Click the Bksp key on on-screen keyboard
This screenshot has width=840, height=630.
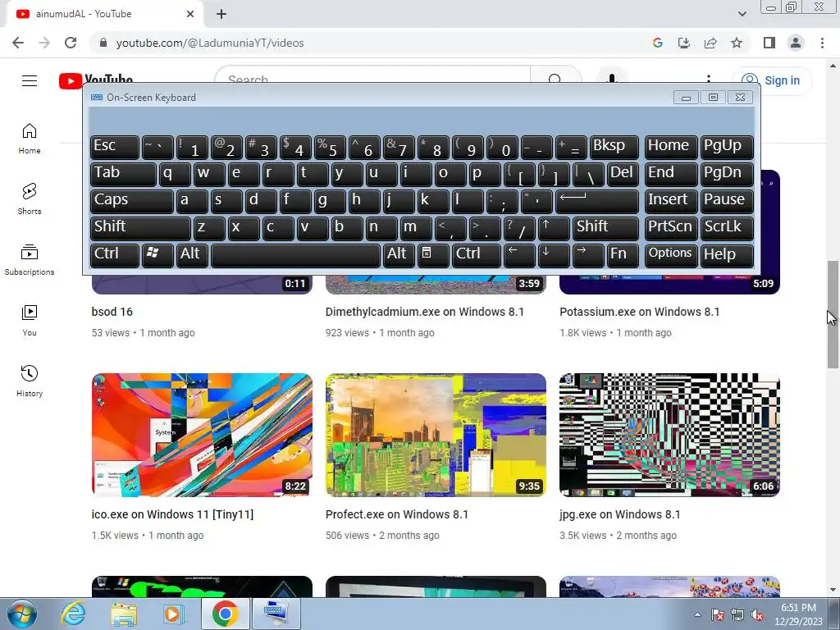click(614, 147)
